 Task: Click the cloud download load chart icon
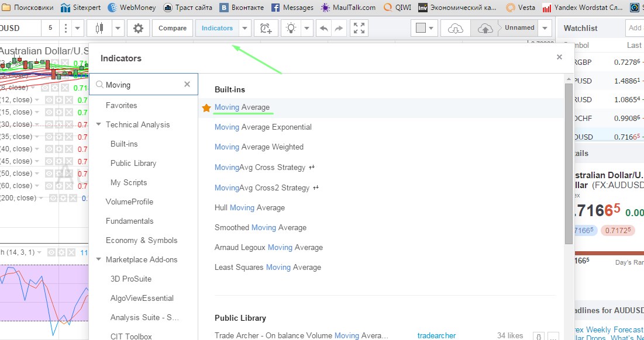click(x=456, y=28)
